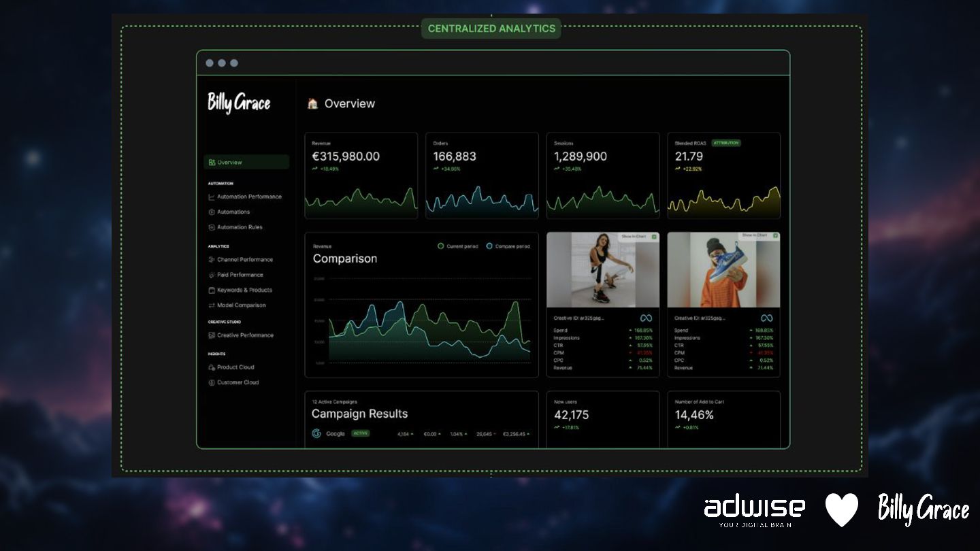Screen dimensions: 980x551
Task: Click the Comparison chart heading
Action: [345, 258]
